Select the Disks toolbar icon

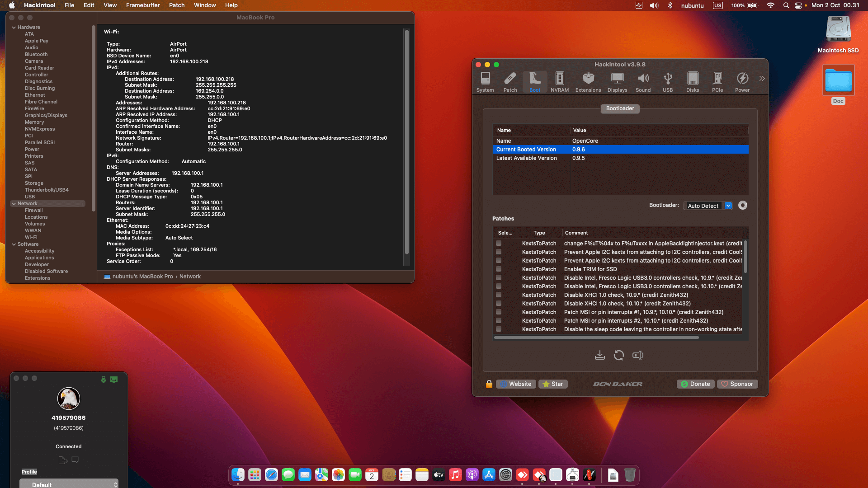pos(693,82)
